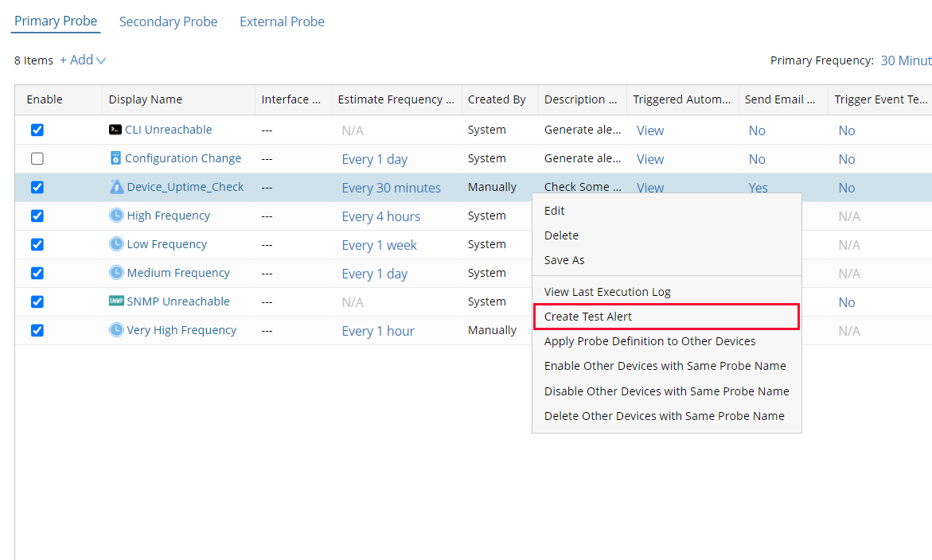The height and width of the screenshot is (560, 932).
Task: Click the SNMP Unreachable badge icon
Action: point(114,301)
